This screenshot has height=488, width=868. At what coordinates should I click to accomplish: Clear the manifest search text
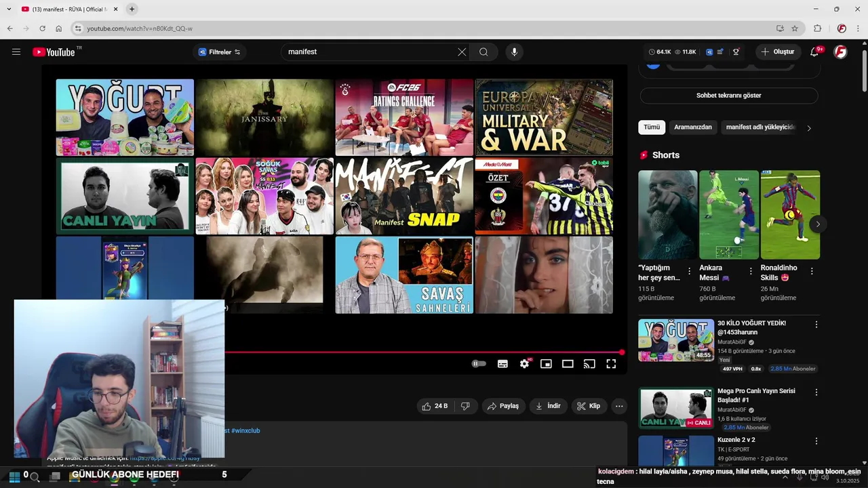pos(462,52)
